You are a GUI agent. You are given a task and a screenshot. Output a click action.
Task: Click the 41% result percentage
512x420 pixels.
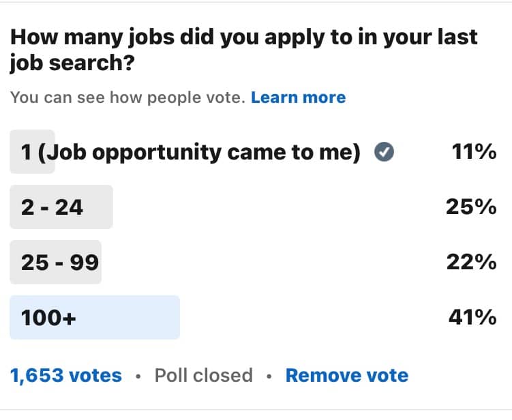coord(473,318)
